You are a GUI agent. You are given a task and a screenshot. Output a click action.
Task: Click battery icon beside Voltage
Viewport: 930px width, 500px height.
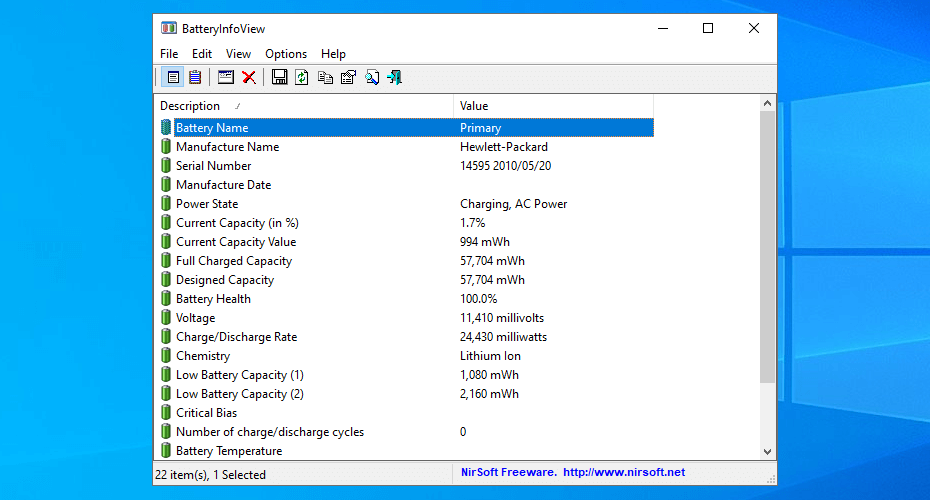[x=166, y=317]
